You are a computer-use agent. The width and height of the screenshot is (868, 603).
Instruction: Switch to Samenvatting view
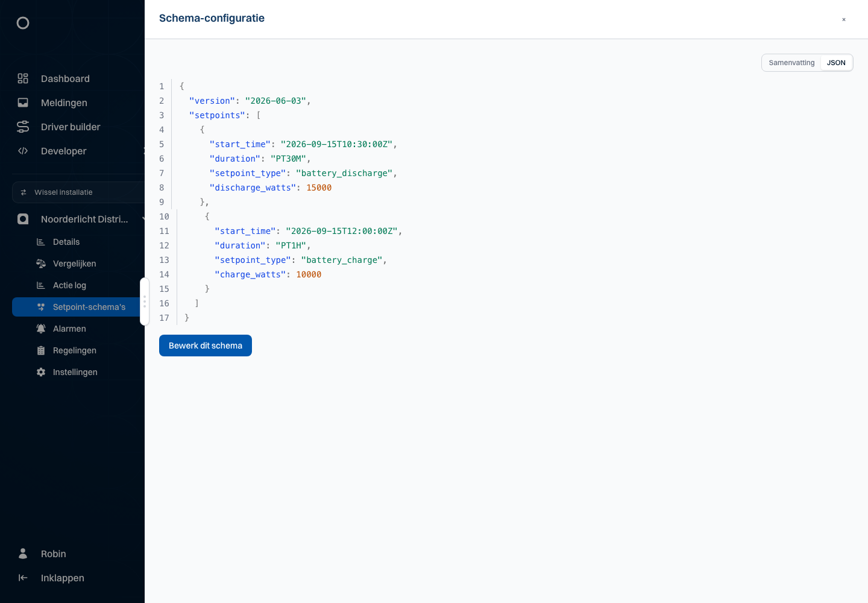(791, 63)
